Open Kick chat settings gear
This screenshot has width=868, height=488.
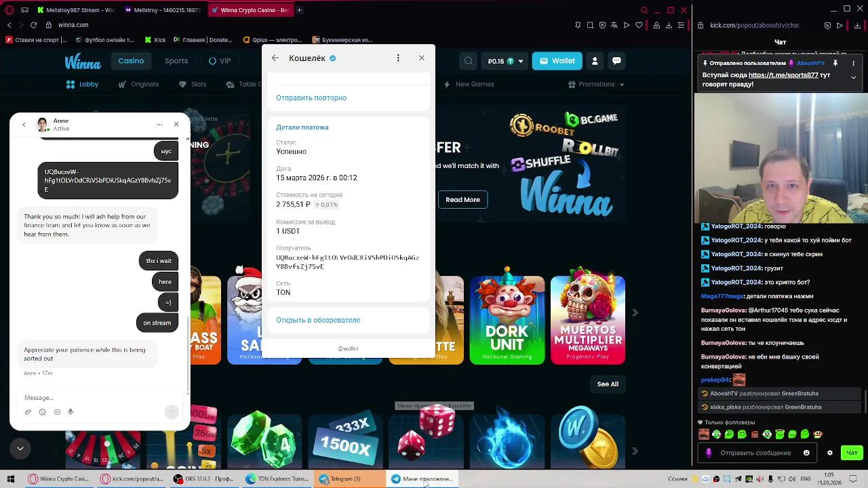[x=830, y=453]
